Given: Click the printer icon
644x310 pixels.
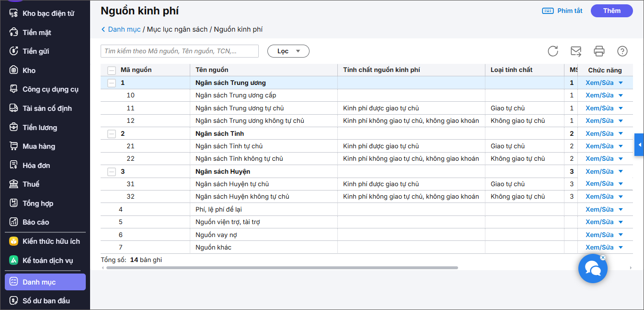Looking at the screenshot, I should (x=599, y=51).
